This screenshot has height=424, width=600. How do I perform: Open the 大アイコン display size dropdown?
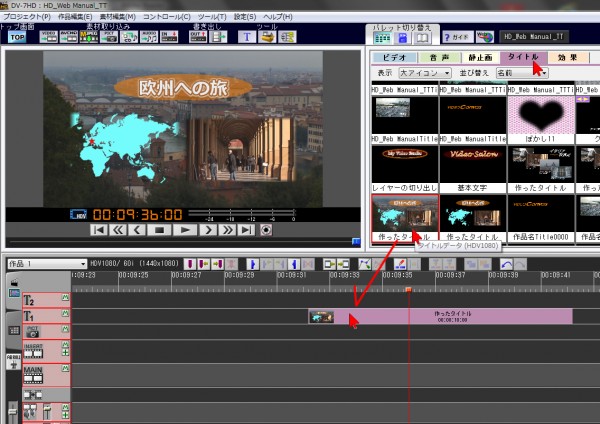(425, 73)
